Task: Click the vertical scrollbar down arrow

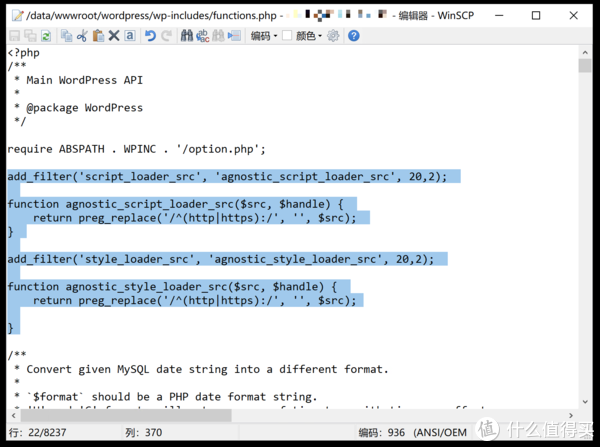Action: click(585, 401)
